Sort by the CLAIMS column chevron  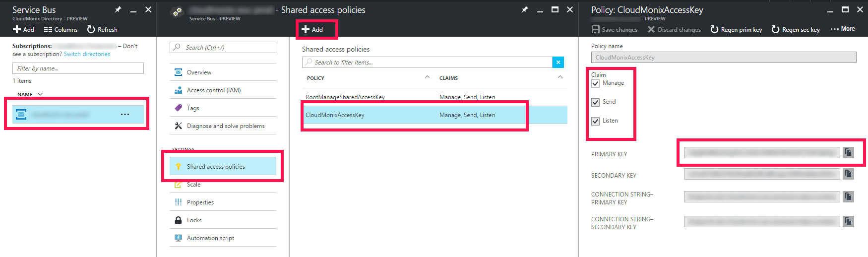click(560, 77)
